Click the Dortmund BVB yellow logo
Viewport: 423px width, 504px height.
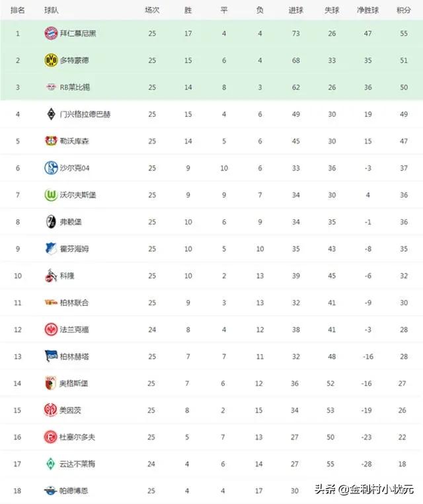click(x=51, y=60)
